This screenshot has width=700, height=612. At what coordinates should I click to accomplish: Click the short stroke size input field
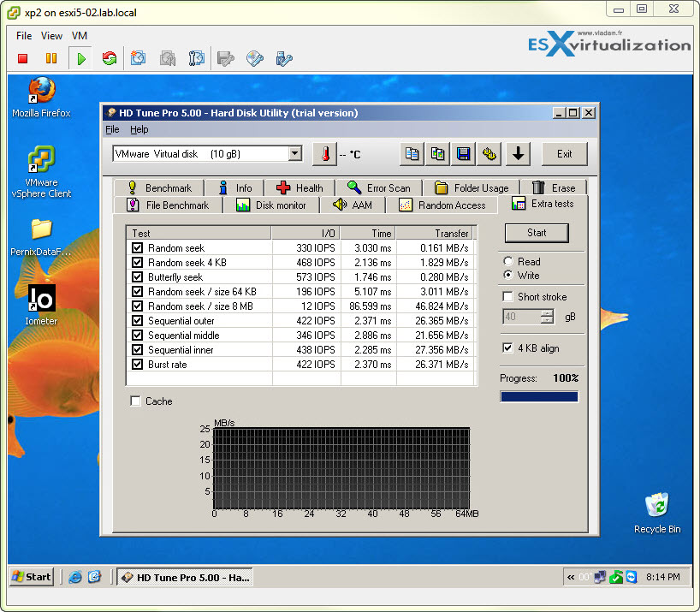coord(521,317)
